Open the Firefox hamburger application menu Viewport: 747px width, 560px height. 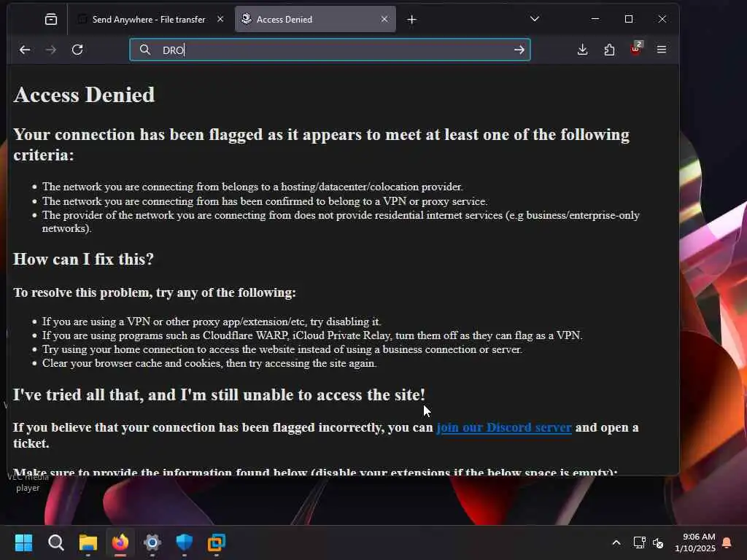(662, 50)
